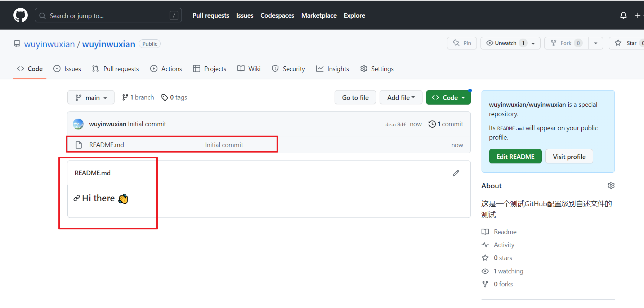Click the search magnifier icon

tap(43, 16)
